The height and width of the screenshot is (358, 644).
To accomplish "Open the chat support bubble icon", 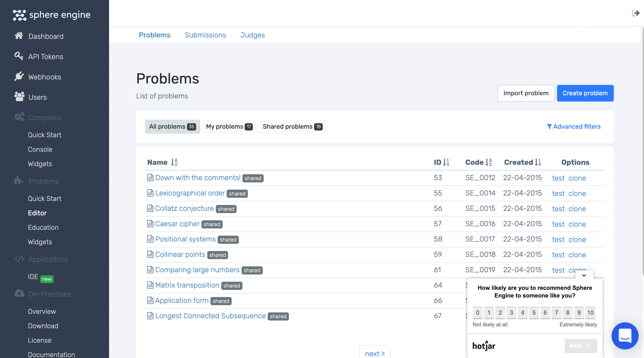I will point(625,336).
